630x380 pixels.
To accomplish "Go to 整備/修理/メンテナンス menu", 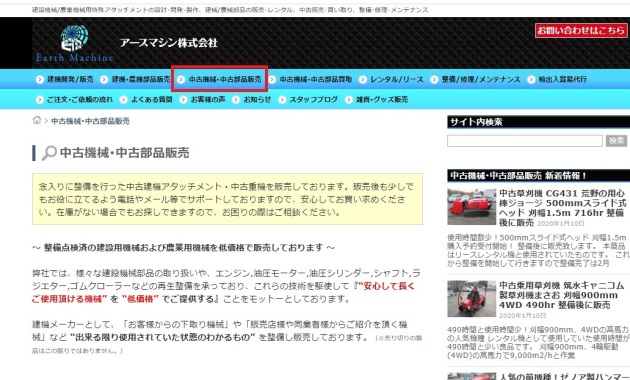I will [481, 80].
